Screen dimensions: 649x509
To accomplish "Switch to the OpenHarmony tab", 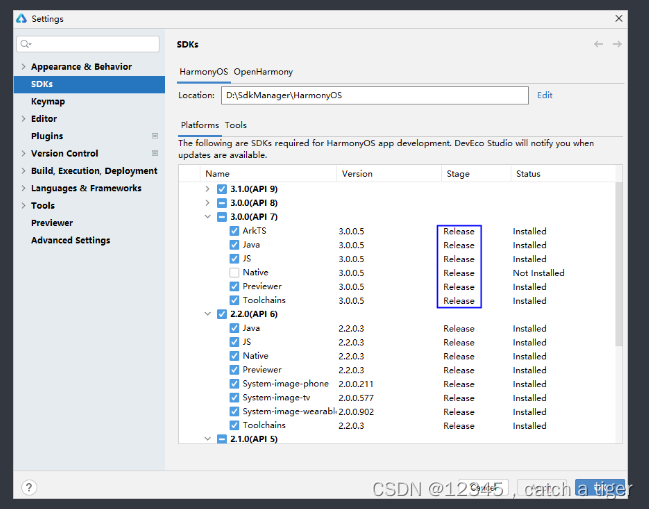I will pos(263,72).
